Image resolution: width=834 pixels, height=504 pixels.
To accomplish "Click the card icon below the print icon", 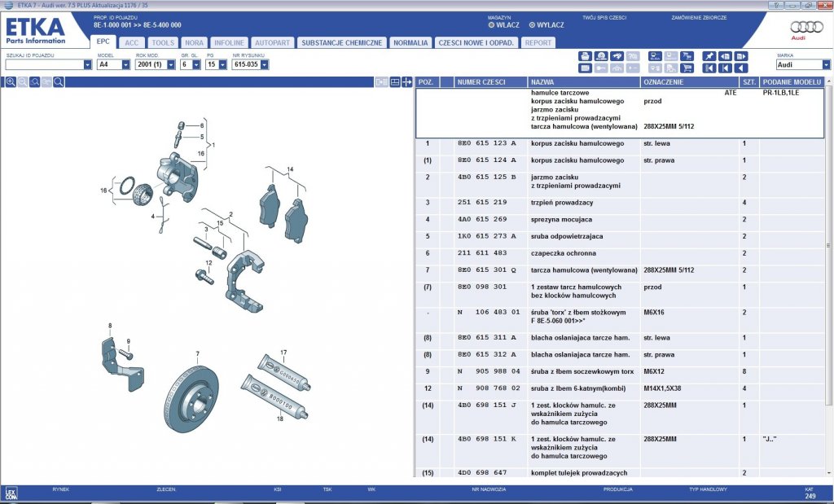I will 585,68.
